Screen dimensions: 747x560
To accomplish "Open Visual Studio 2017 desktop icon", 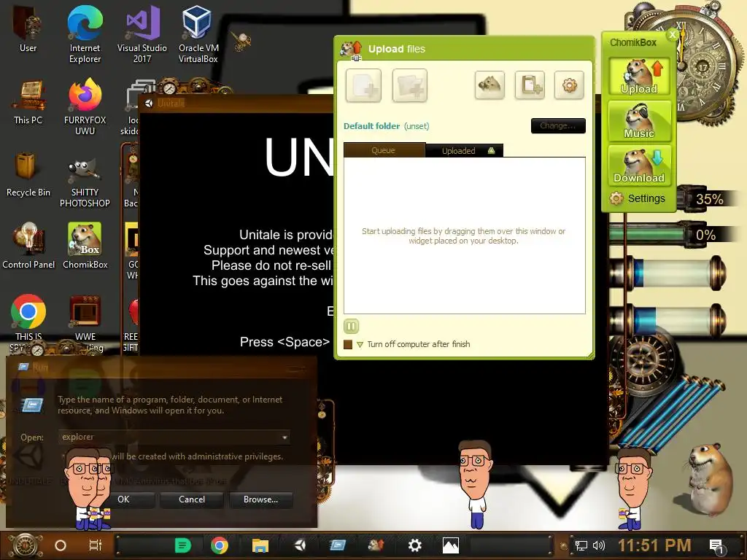I will pyautogui.click(x=142, y=34).
